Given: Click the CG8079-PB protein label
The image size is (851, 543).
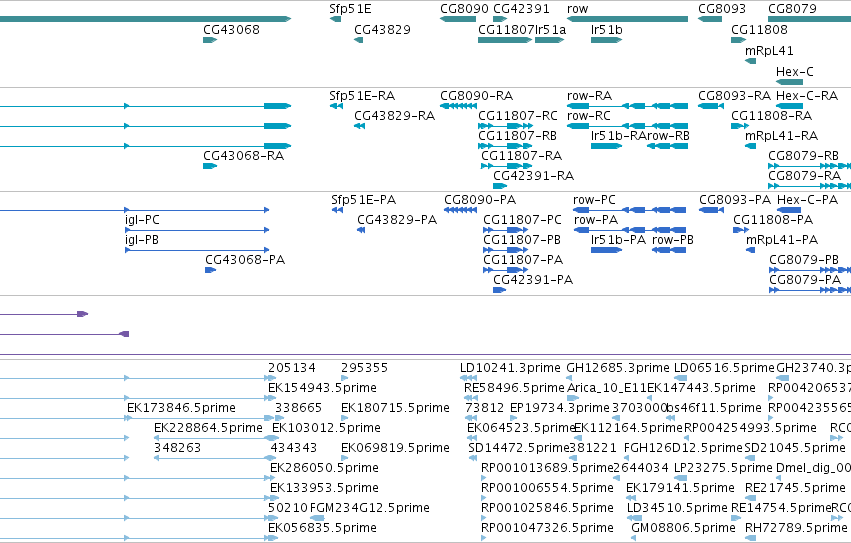Looking at the screenshot, I should pyautogui.click(x=804, y=260).
